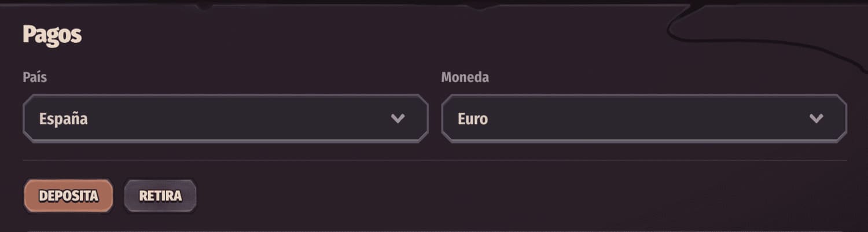Switch to the Deposita tab
The width and height of the screenshot is (868, 232).
click(x=68, y=196)
